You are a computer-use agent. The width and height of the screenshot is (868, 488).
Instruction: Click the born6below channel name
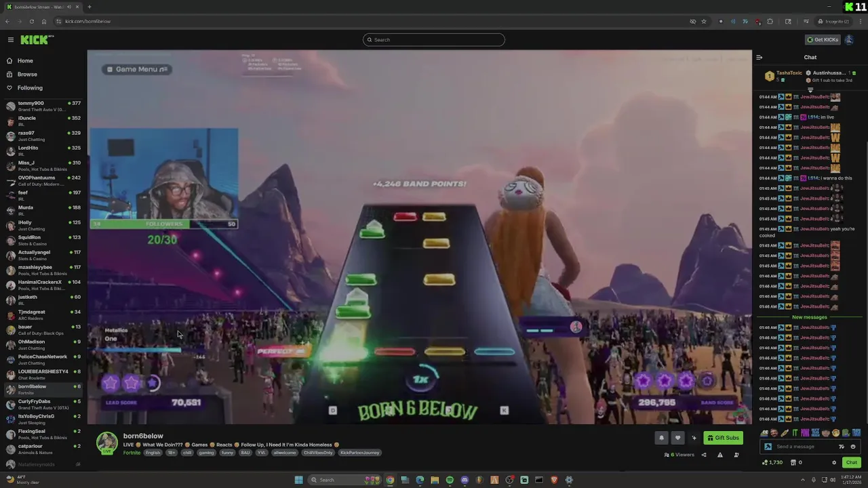click(x=143, y=436)
